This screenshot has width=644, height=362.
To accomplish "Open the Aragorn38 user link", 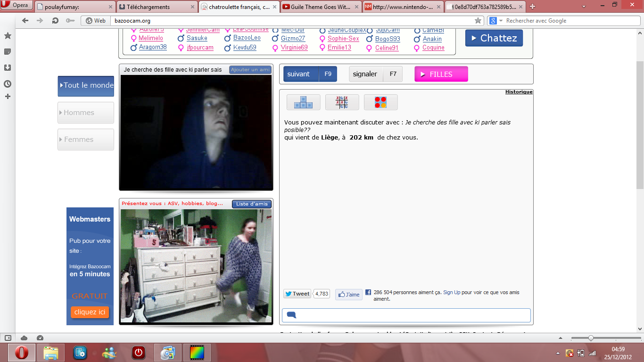I will [153, 47].
